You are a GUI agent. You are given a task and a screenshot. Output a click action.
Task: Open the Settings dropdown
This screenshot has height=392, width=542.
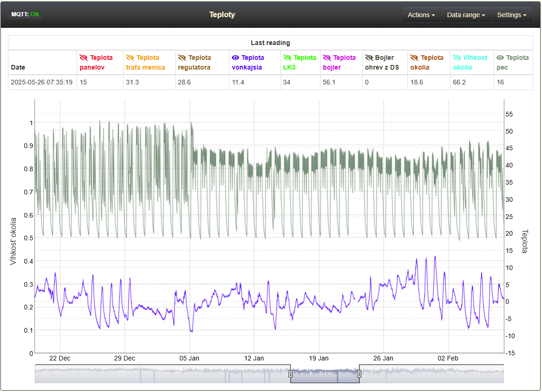(x=511, y=15)
